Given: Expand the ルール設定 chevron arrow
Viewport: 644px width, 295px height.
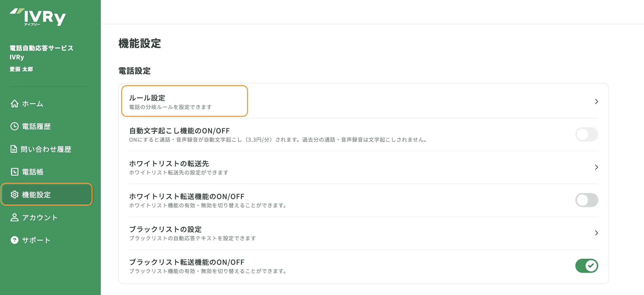Looking at the screenshot, I should pos(597,101).
